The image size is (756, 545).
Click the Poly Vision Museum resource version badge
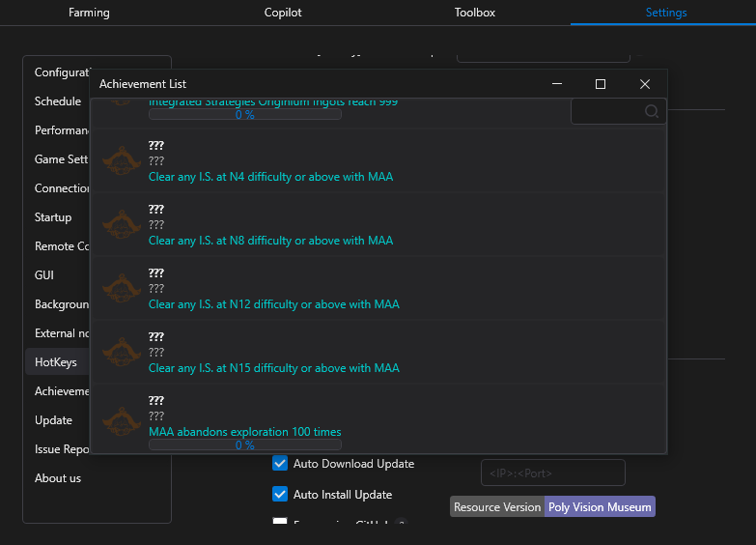tap(600, 507)
